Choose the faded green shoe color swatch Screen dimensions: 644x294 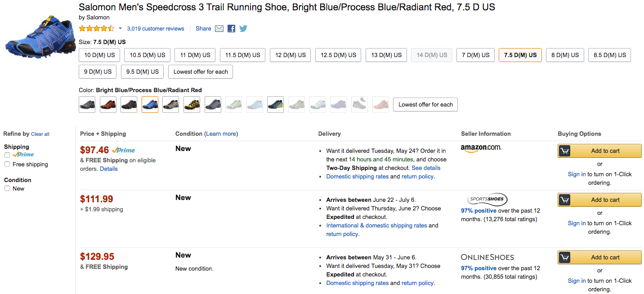point(233,105)
